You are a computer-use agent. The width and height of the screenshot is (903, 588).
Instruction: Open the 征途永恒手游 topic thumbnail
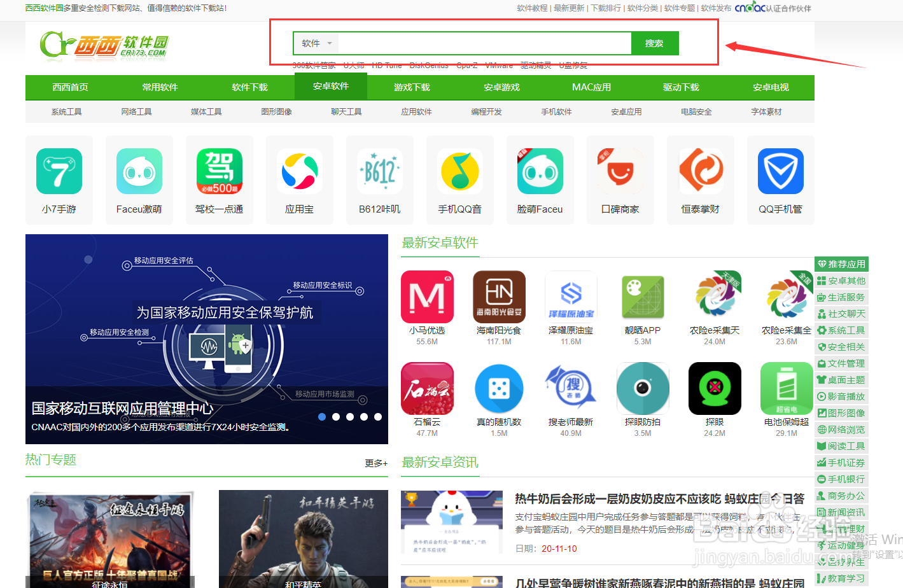click(110, 539)
